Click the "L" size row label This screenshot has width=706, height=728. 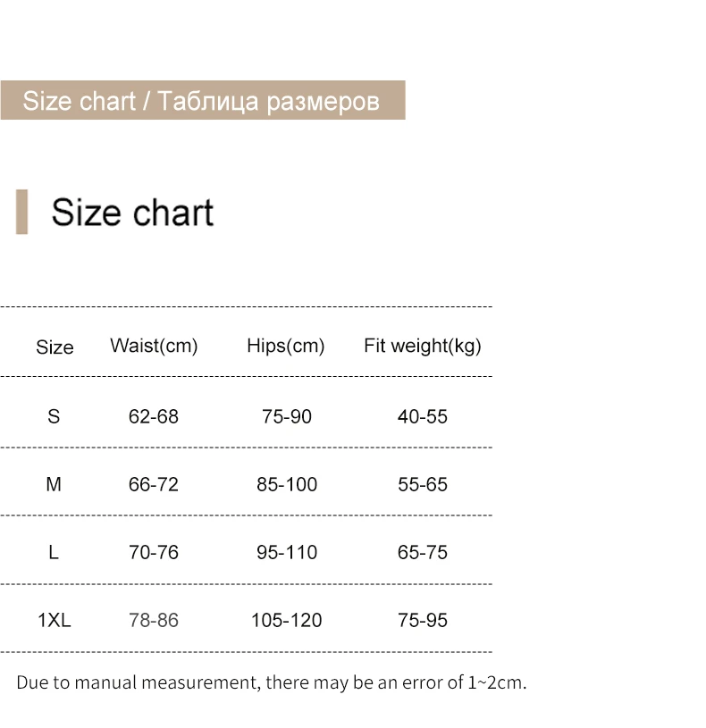54,552
